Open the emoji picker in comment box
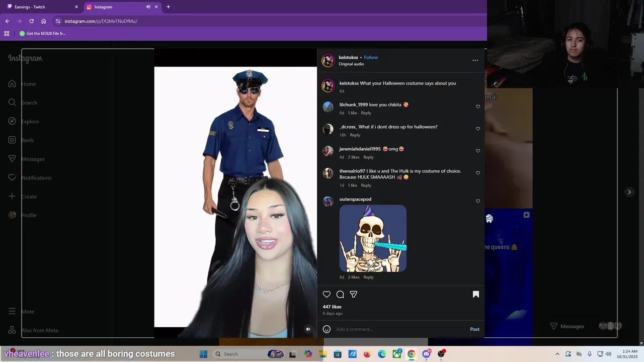644x362 pixels. (x=327, y=329)
